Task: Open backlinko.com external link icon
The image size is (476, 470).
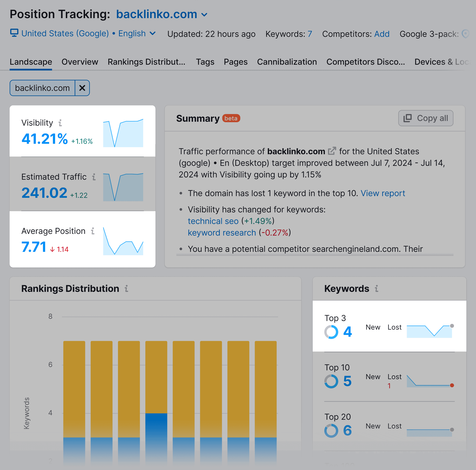Action: 332,151
